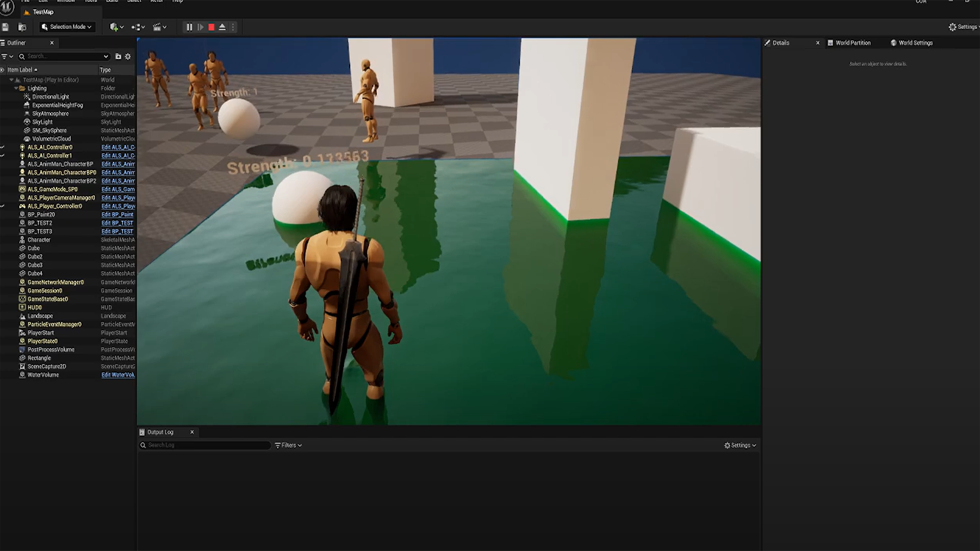Toggle the Outliner visibility column header eye
The height and width of the screenshot is (551, 980).
click(x=3, y=70)
